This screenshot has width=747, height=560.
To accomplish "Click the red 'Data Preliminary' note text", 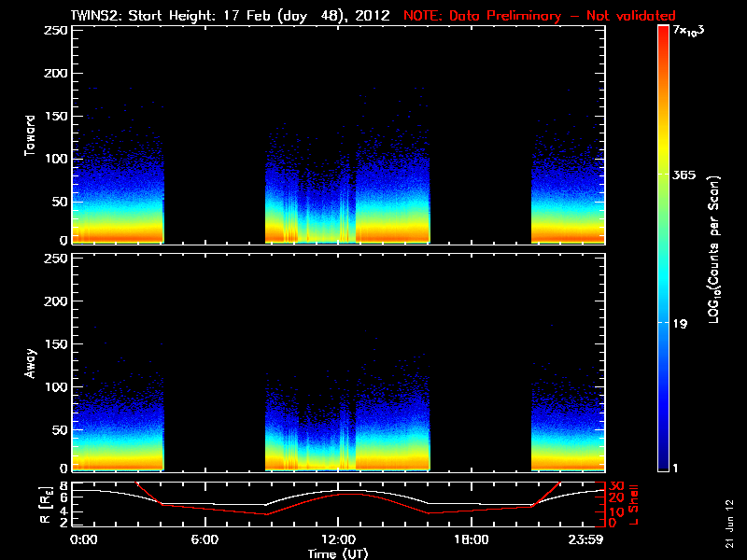I will click(540, 16).
